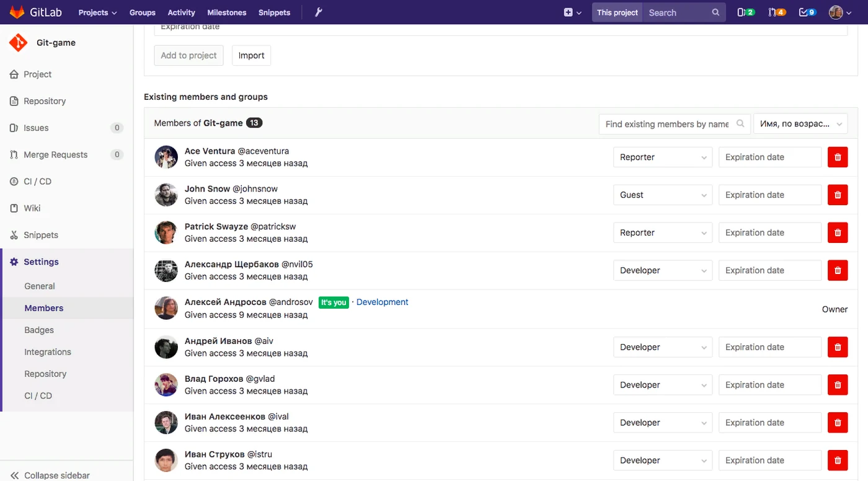Click This project search scope label
The width and height of the screenshot is (868, 481).
[618, 12]
